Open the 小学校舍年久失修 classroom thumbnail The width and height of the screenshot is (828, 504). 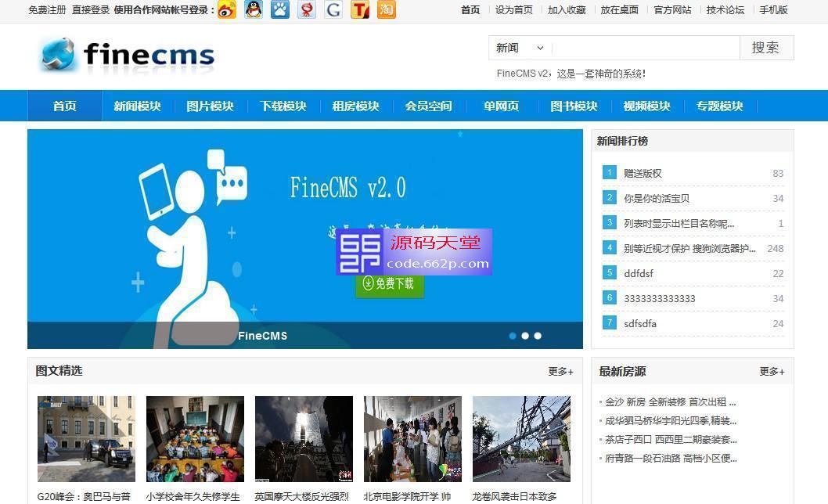(196, 439)
